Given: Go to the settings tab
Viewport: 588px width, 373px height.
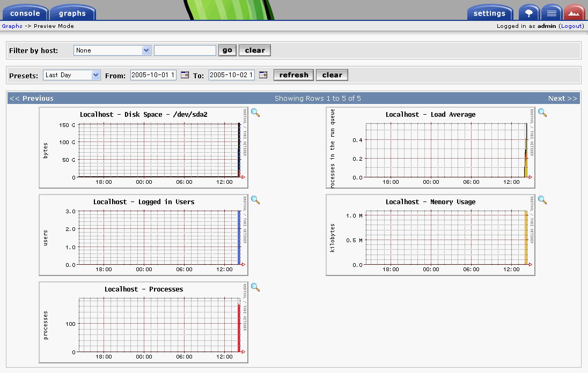Looking at the screenshot, I should click(489, 13).
